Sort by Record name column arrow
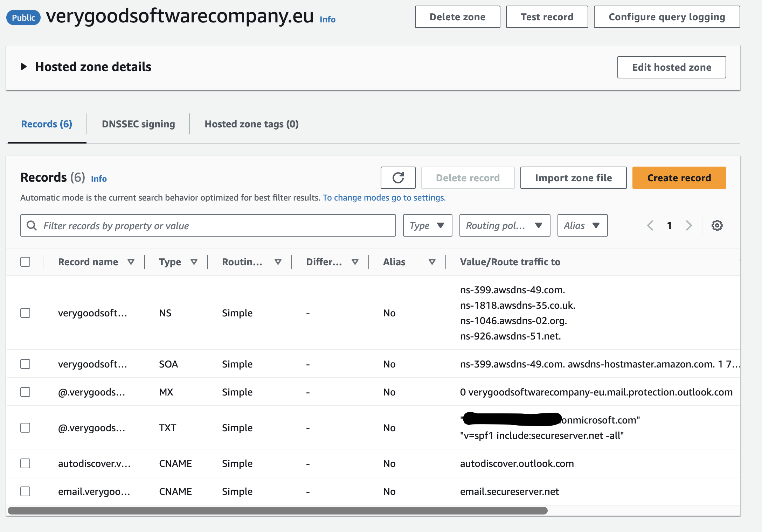Viewport: 762px width, 532px height. pyautogui.click(x=131, y=262)
